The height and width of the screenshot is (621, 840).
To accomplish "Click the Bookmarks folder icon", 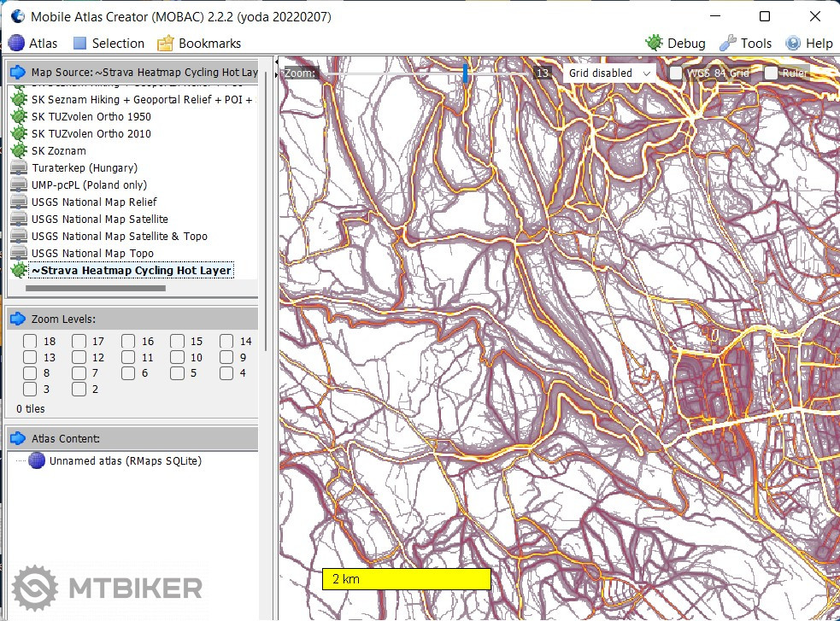I will (x=165, y=43).
